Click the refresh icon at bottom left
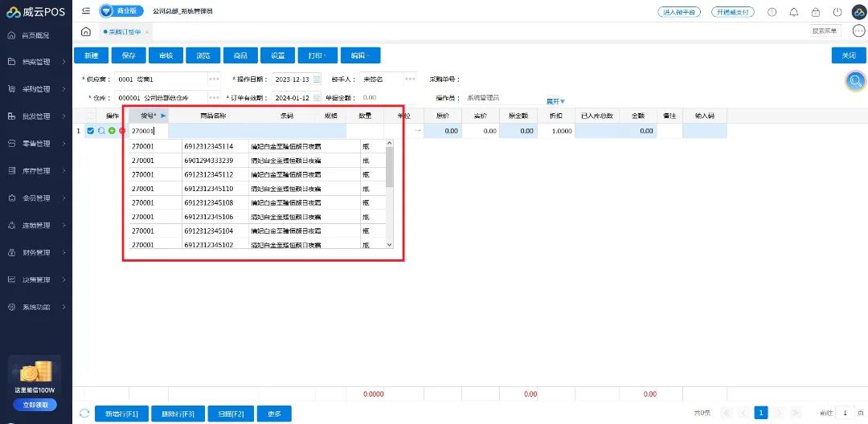The image size is (868, 424). pos(84,414)
